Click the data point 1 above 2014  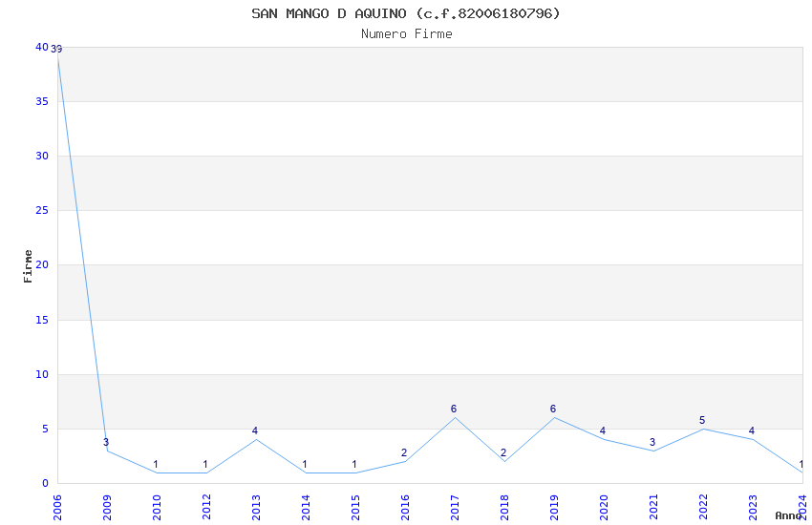pos(305,465)
